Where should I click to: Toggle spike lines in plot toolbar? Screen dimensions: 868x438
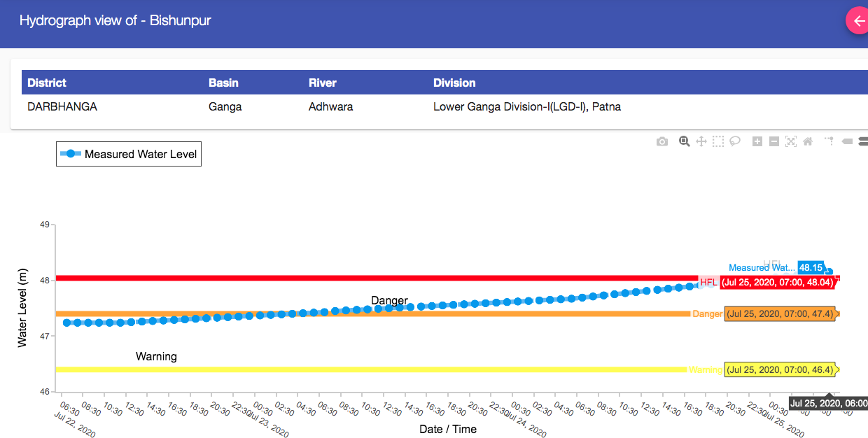pos(829,142)
